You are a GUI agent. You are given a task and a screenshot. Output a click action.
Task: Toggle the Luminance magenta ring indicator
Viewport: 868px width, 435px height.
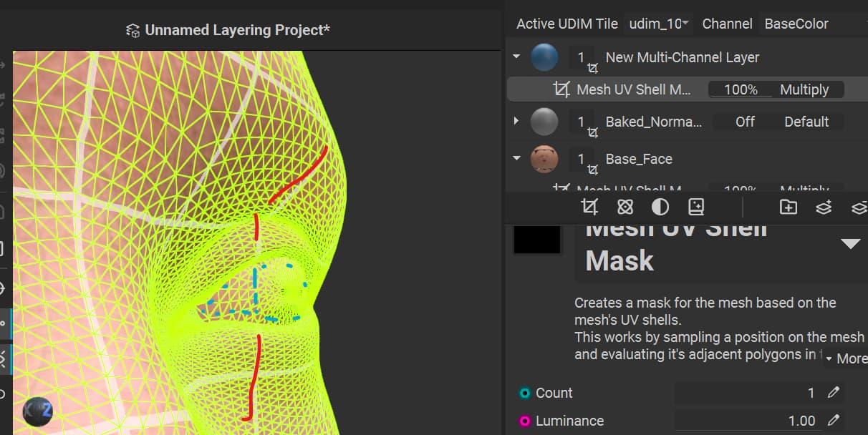[x=525, y=421]
